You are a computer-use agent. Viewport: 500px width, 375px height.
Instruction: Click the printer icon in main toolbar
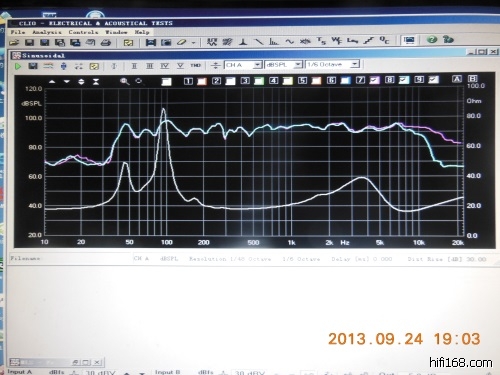(x=106, y=42)
